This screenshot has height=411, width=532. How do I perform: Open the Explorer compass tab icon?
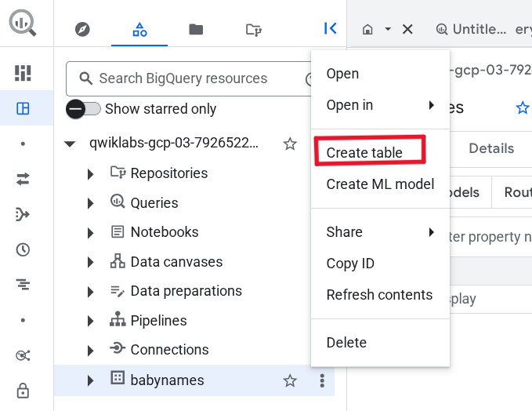82,29
